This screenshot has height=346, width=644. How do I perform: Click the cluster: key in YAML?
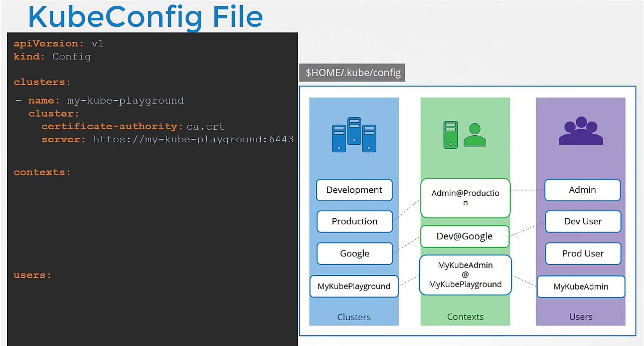pyautogui.click(x=54, y=114)
